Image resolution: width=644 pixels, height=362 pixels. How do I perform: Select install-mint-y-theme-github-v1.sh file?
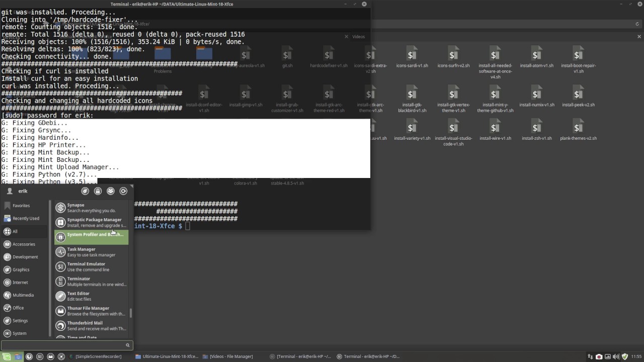click(496, 100)
